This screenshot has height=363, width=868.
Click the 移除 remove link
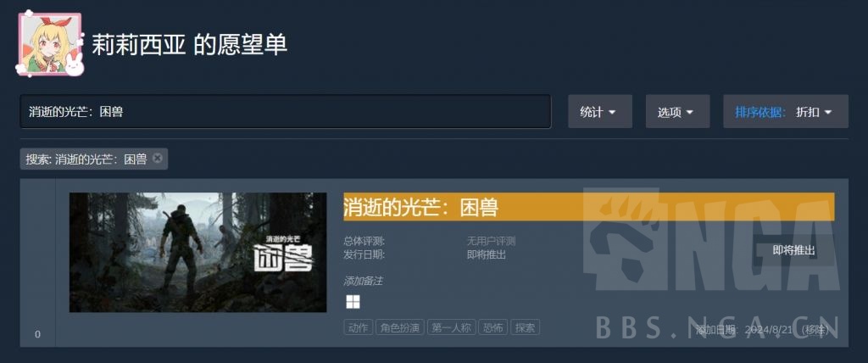point(817,330)
